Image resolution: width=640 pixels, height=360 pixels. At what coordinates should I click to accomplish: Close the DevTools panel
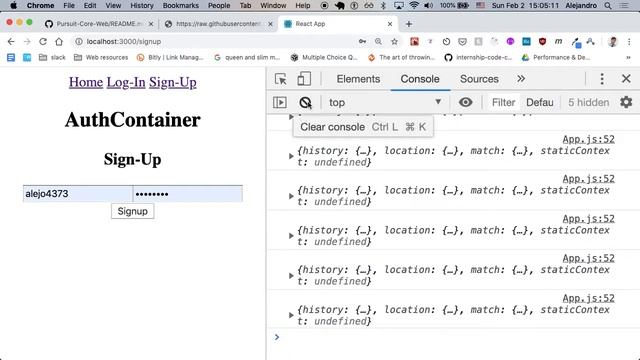626,79
